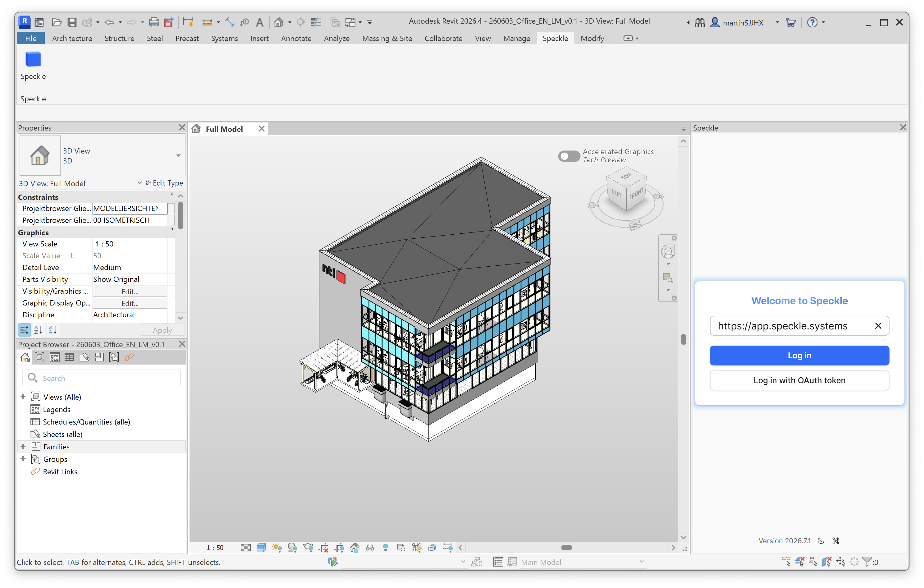Toggle Select Underlay Elements in status bar
The width and height of the screenshot is (924, 588).
(800, 562)
